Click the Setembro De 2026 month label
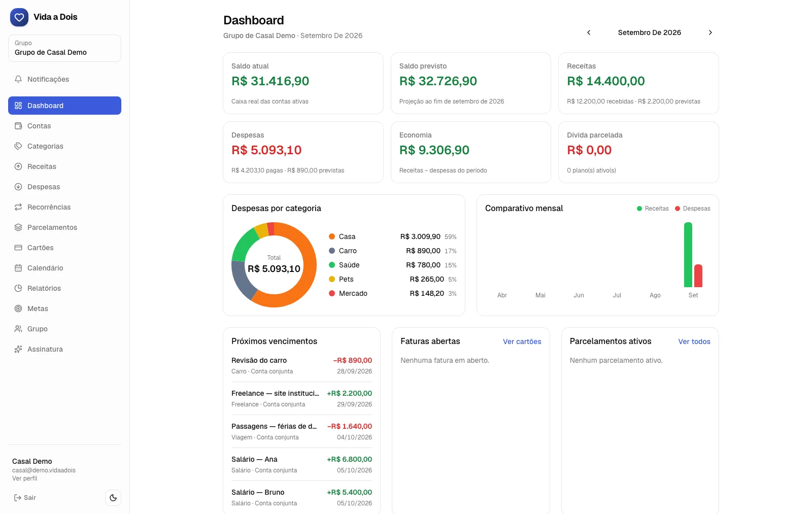Viewport: 812px width, 514px height. [x=650, y=32]
